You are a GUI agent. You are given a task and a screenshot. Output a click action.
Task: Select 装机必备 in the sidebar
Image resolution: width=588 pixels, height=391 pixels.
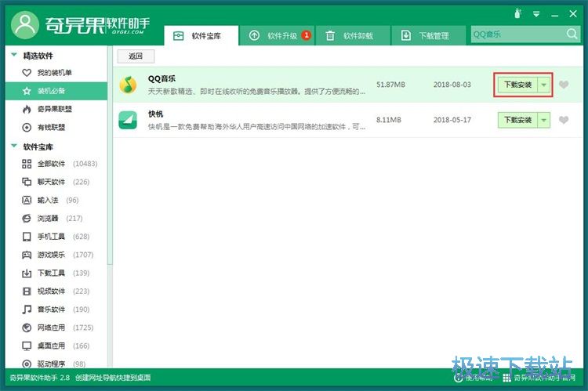tap(56, 91)
